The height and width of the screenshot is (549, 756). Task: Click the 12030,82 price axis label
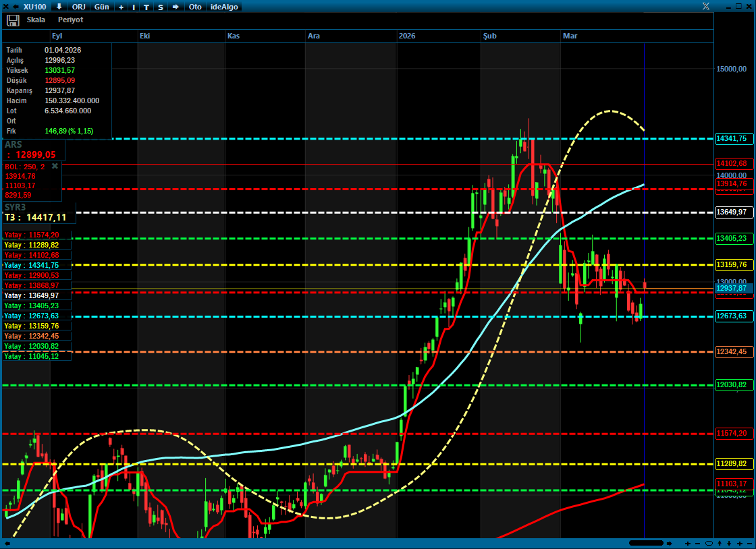tap(734, 385)
